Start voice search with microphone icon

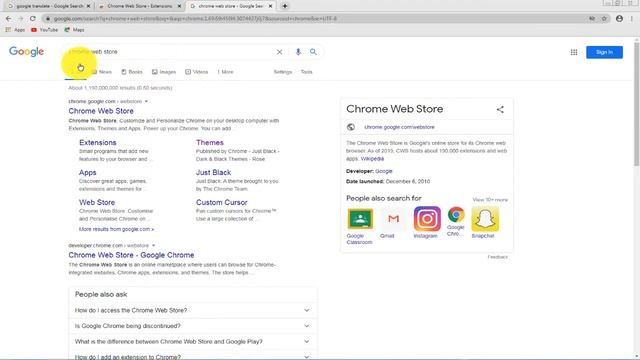click(298, 52)
